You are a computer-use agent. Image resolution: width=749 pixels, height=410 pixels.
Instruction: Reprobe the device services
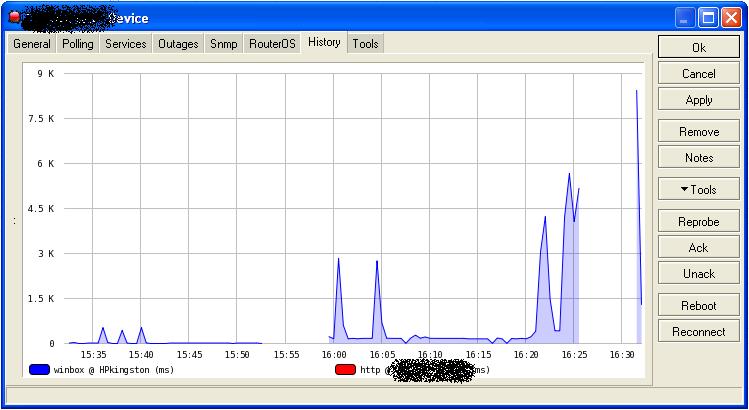pos(699,221)
